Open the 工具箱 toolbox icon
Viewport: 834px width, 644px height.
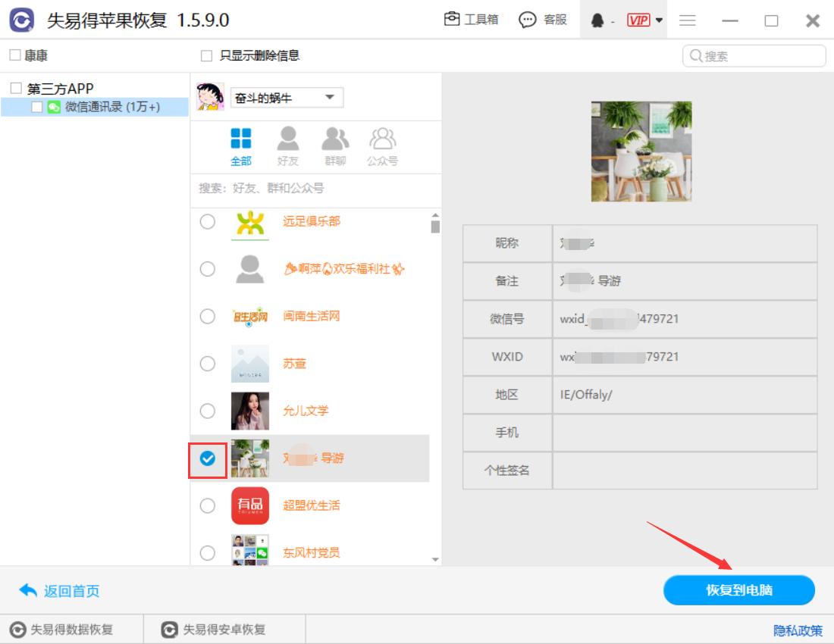coord(451,20)
